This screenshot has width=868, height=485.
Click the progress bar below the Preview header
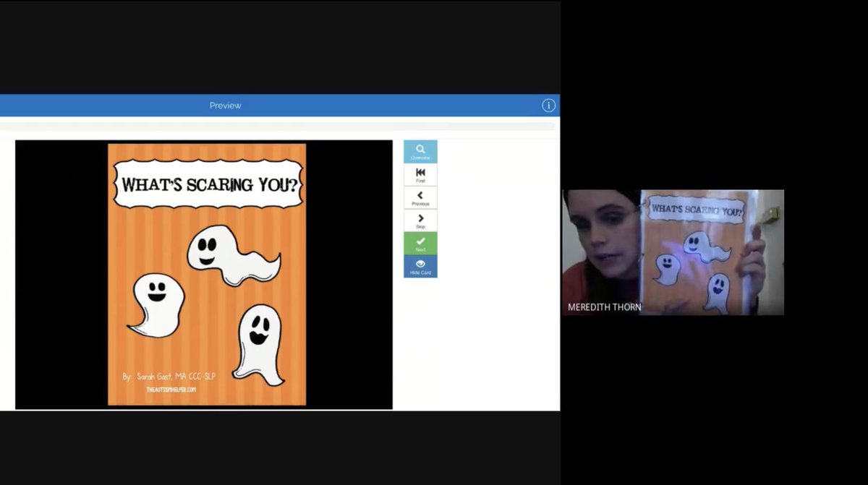[x=277, y=126]
